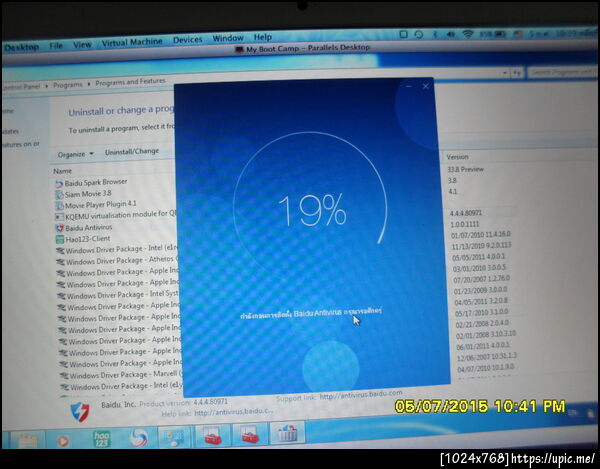Click the Baidu Antivirus row shield icon
The image size is (600, 469).
pos(60,228)
